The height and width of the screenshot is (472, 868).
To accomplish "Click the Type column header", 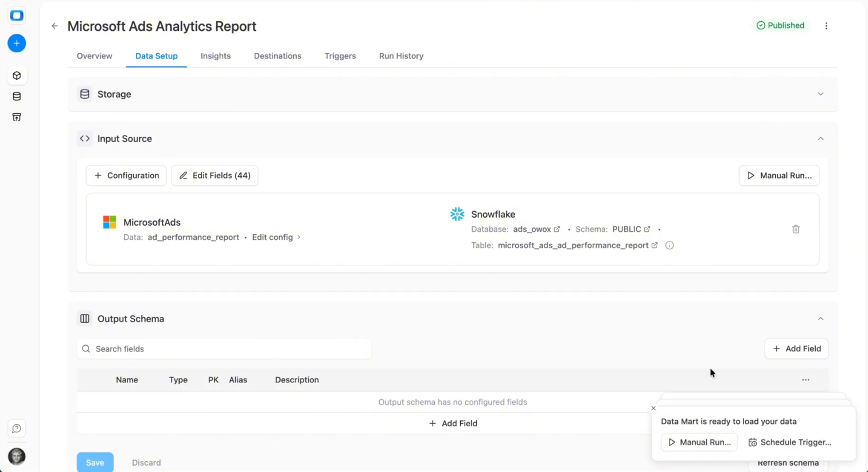I will pyautogui.click(x=178, y=380).
